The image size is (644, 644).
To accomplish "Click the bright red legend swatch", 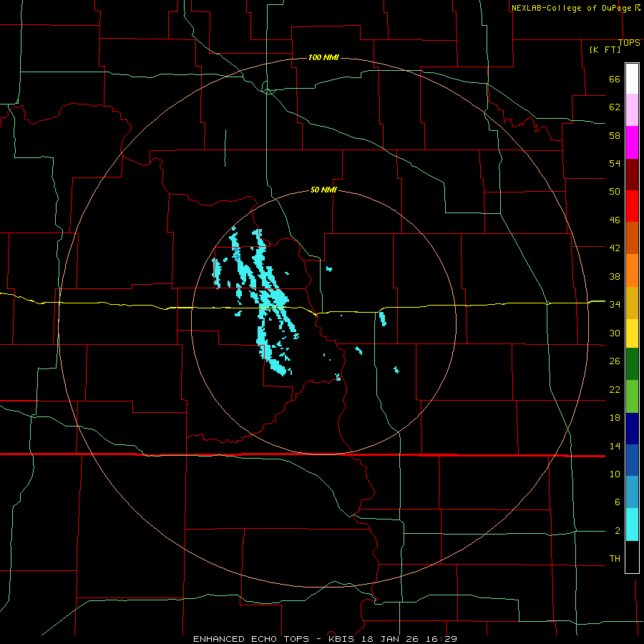I will 632,206.
